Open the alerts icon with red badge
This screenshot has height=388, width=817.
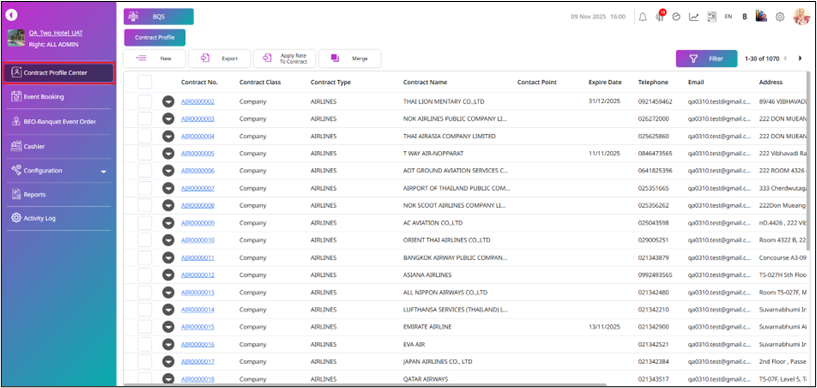pyautogui.click(x=660, y=16)
